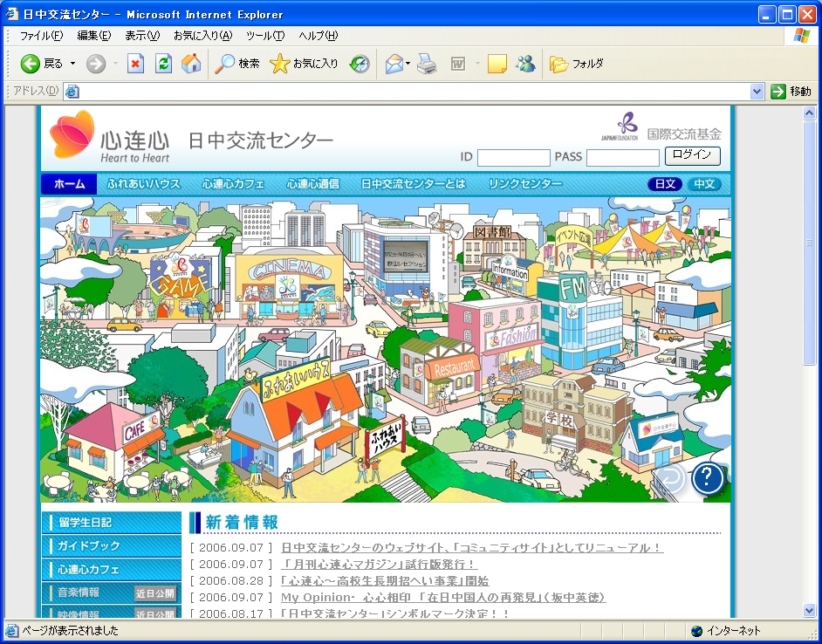Screen dimensions: 822x644
Task: Refresh the page with the Refresh icon
Action: 163,64
